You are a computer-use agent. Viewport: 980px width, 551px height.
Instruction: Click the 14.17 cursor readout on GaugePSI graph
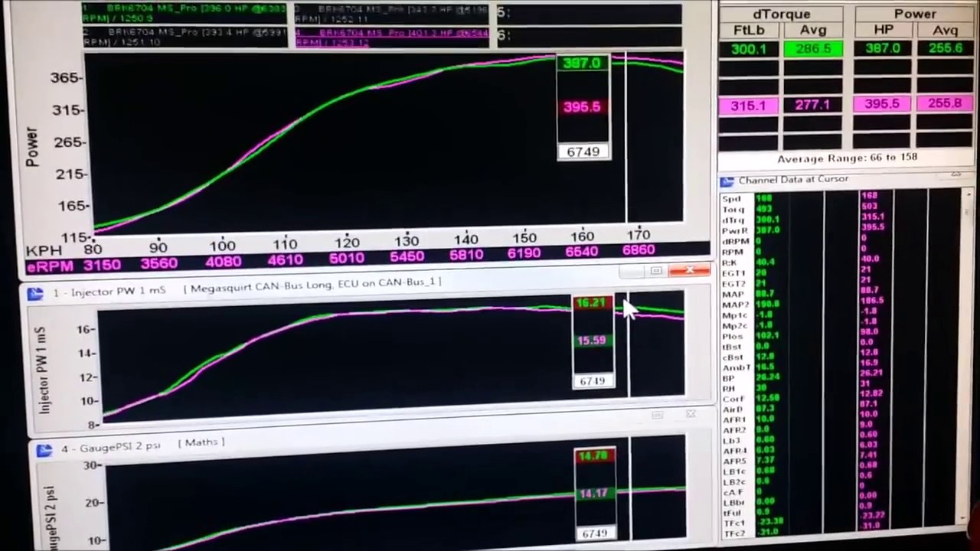(595, 494)
